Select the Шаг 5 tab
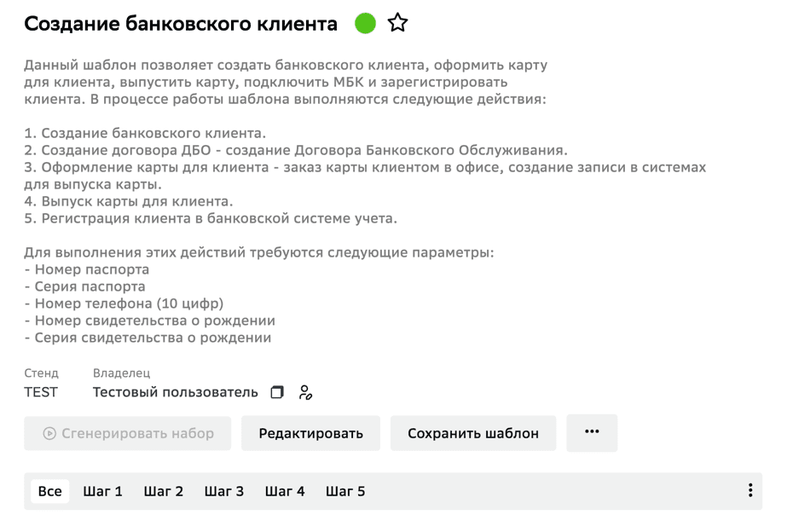 tap(345, 491)
